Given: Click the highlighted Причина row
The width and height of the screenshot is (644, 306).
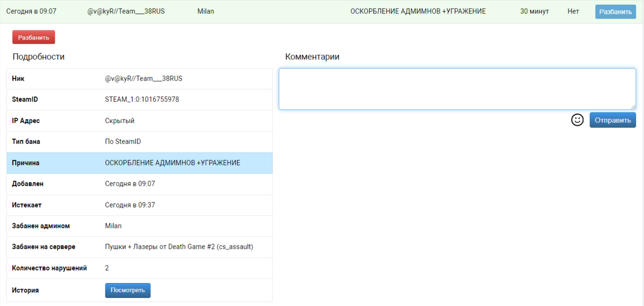Looking at the screenshot, I should click(x=139, y=163).
